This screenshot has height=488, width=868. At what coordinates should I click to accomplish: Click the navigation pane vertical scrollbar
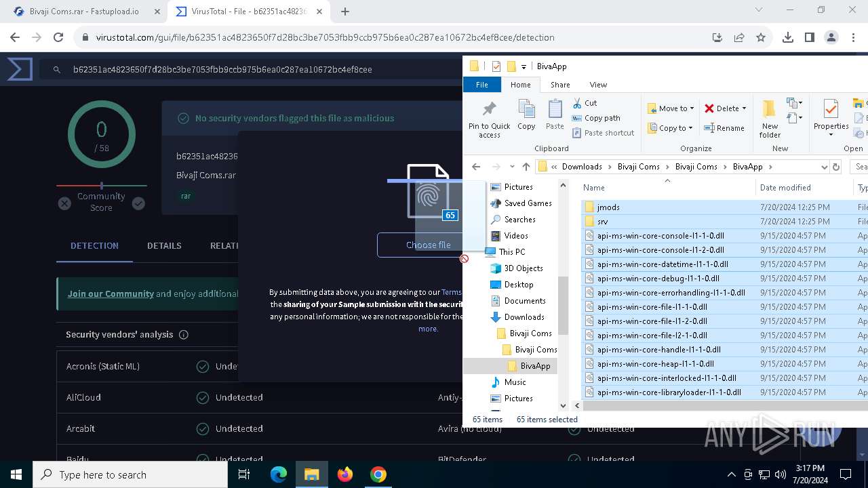[563, 306]
